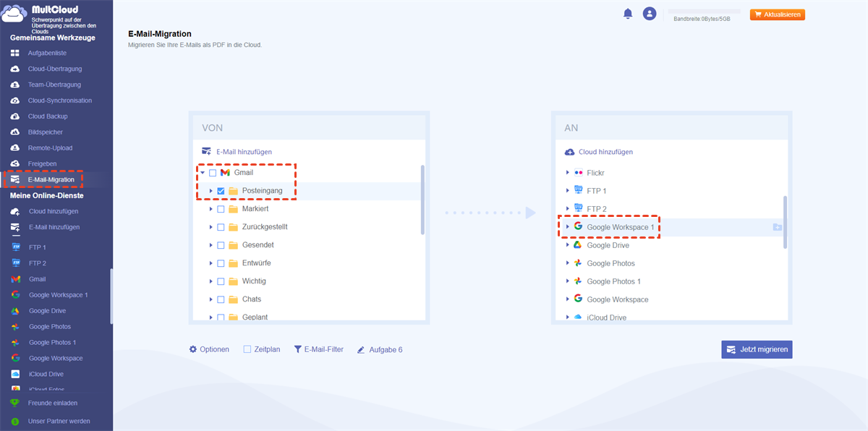This screenshot has height=431, width=868.
Task: Click the Remote-Upload sidebar icon
Action: 14,148
